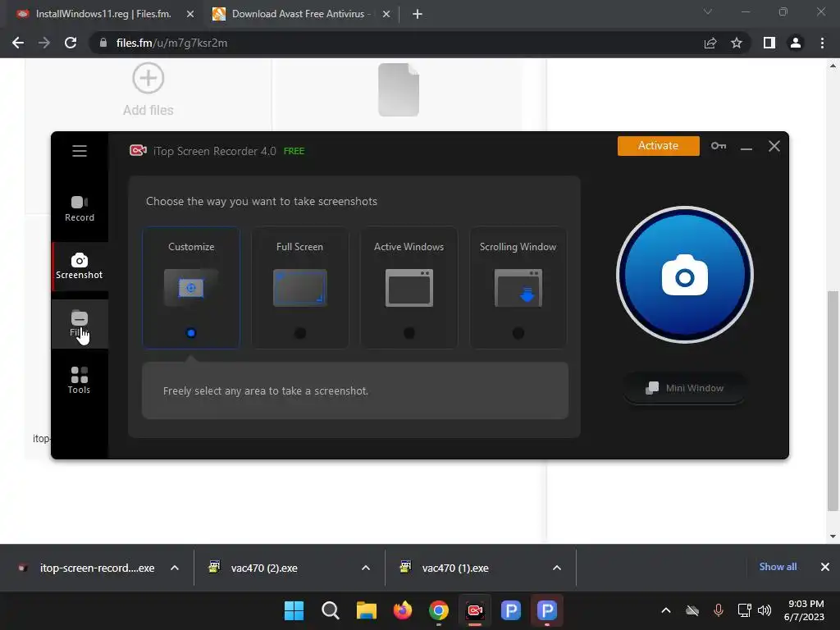The height and width of the screenshot is (630, 840).
Task: Click the Add files plus icon
Action: tap(148, 78)
